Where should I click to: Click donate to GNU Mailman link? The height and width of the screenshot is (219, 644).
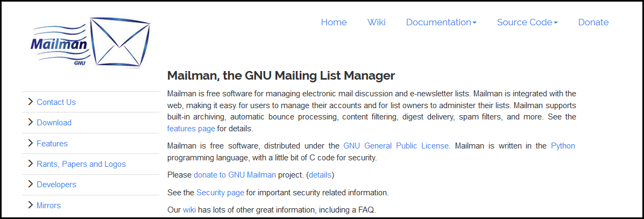[x=235, y=175]
